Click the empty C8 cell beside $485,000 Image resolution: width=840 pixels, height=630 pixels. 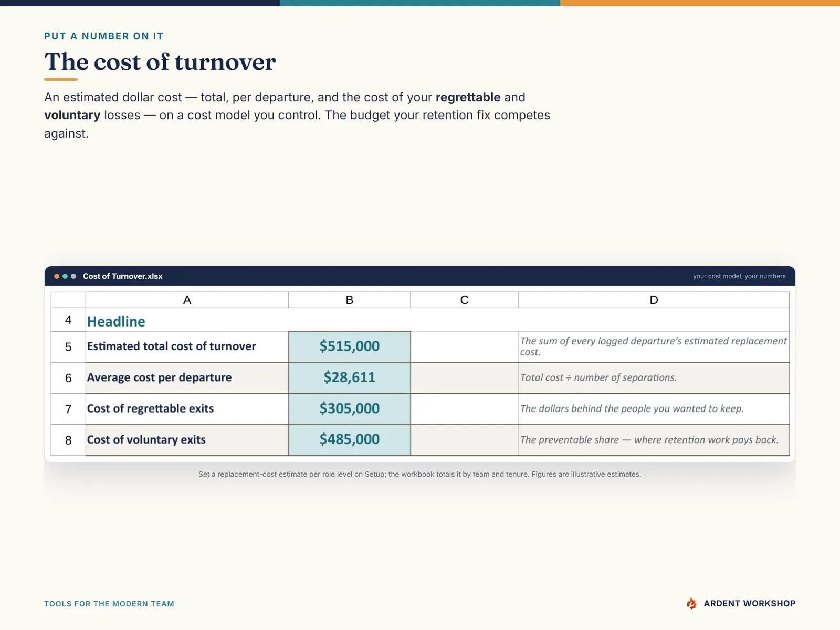tap(465, 440)
